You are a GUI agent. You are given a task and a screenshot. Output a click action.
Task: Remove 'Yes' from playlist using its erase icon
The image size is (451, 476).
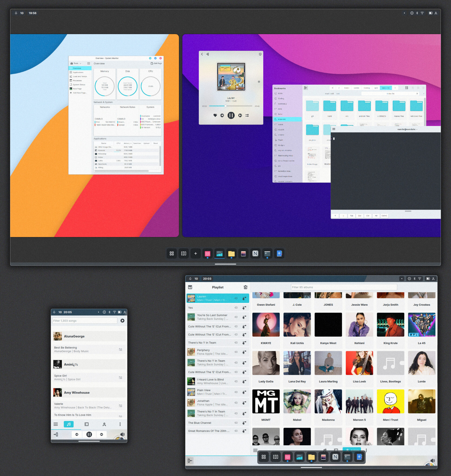coord(236,307)
